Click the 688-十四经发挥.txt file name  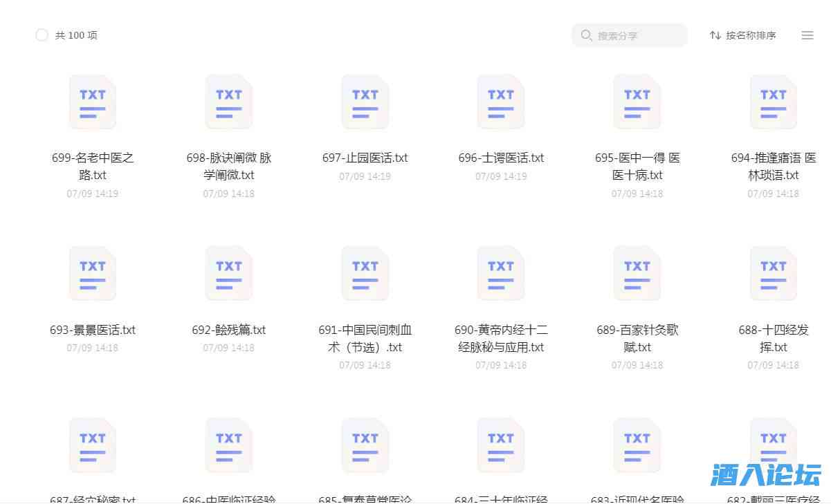773,339
